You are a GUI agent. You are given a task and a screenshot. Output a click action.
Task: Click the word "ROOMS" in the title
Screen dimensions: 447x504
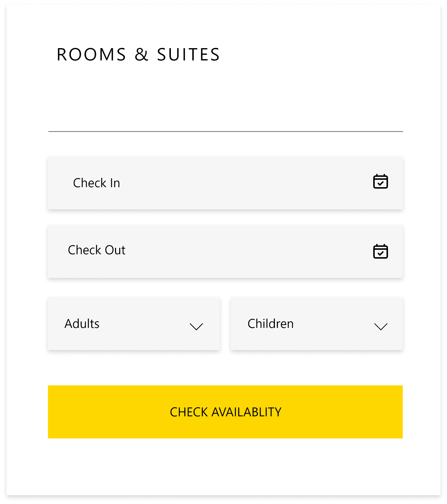pos(91,55)
